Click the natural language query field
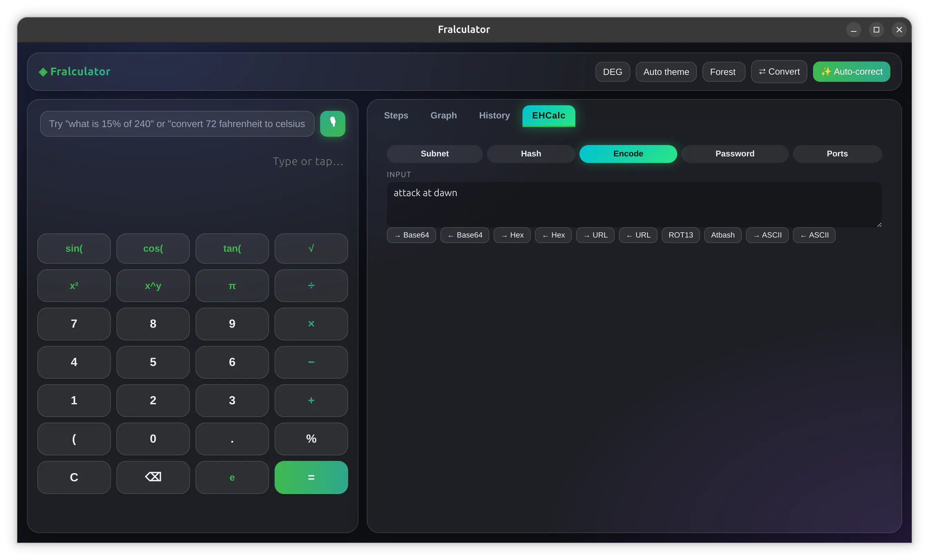 click(x=177, y=124)
